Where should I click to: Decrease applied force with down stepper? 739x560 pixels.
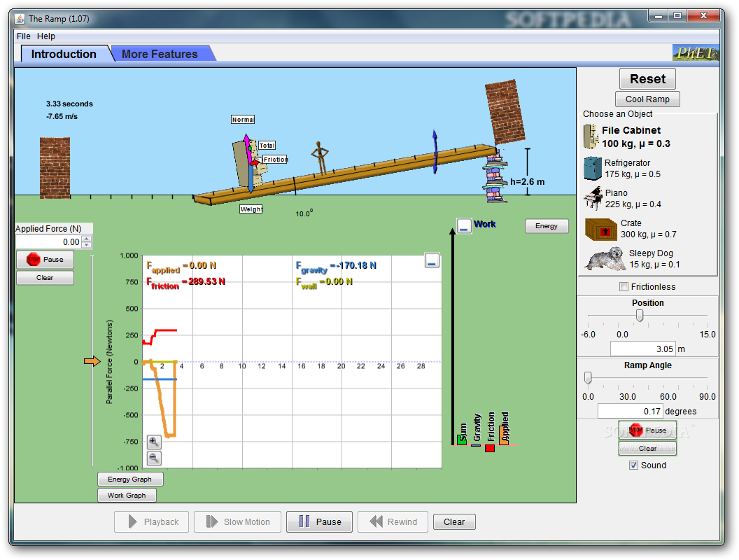tap(87, 244)
